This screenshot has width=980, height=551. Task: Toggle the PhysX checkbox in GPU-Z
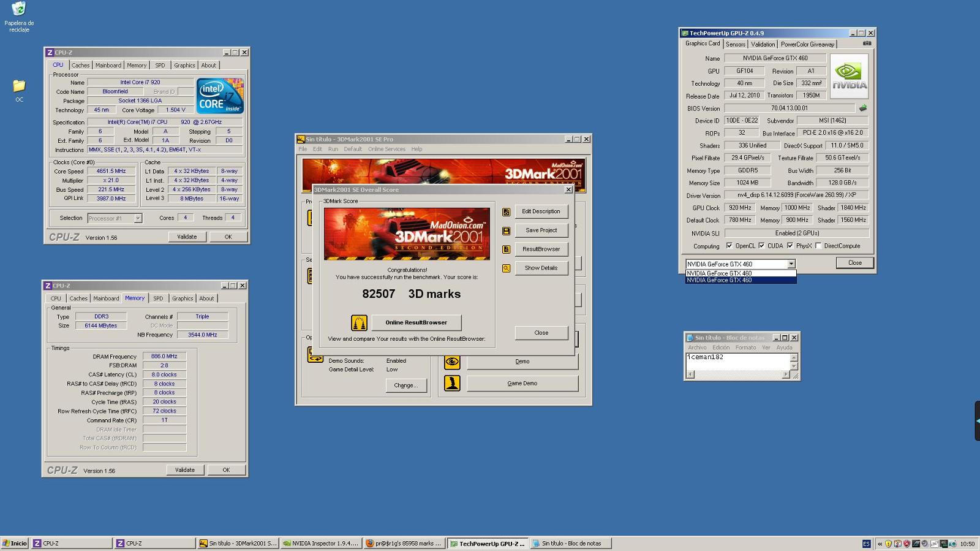[x=790, y=246]
